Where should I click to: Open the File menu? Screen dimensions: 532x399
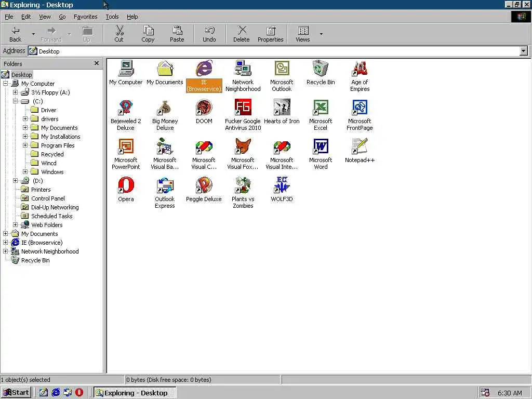[x=9, y=17]
